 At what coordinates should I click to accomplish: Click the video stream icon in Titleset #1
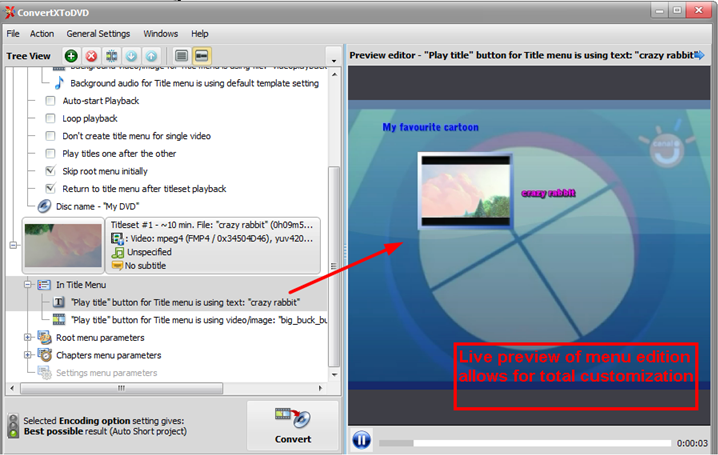pyautogui.click(x=117, y=238)
